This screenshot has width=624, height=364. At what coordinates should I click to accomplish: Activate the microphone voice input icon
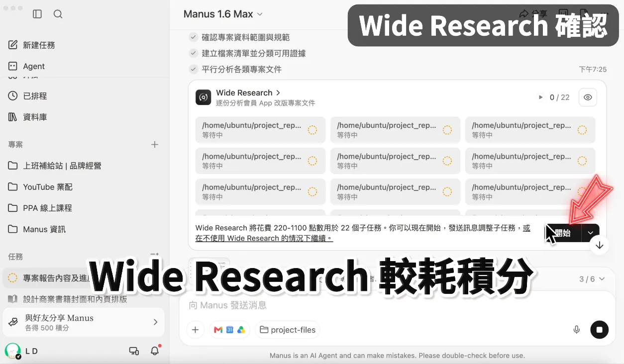577,330
